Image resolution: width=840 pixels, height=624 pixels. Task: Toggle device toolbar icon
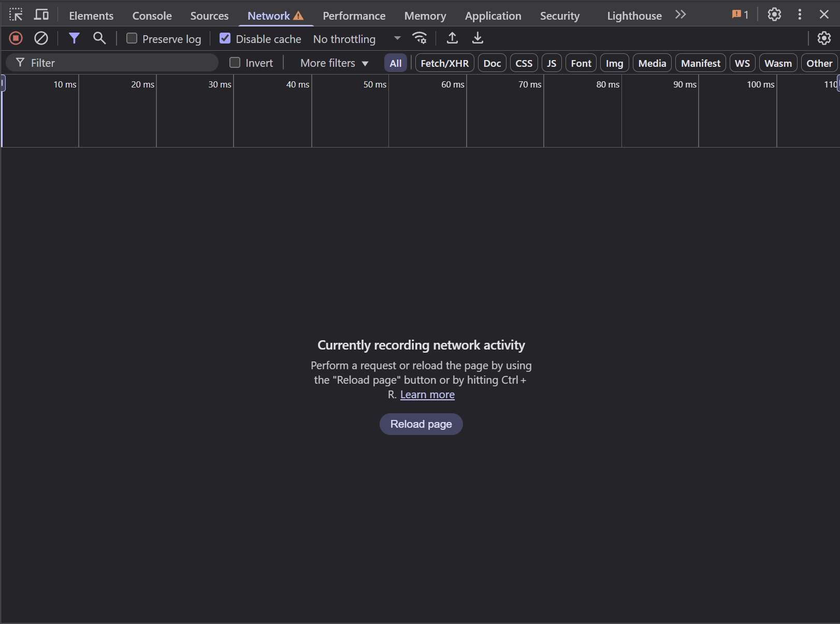tap(41, 15)
